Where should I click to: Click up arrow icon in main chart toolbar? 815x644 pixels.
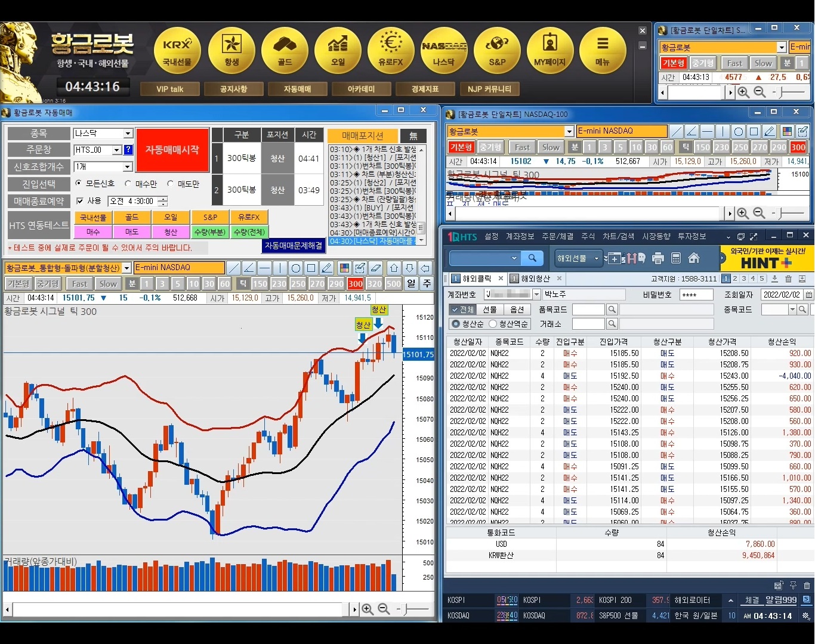click(x=394, y=268)
